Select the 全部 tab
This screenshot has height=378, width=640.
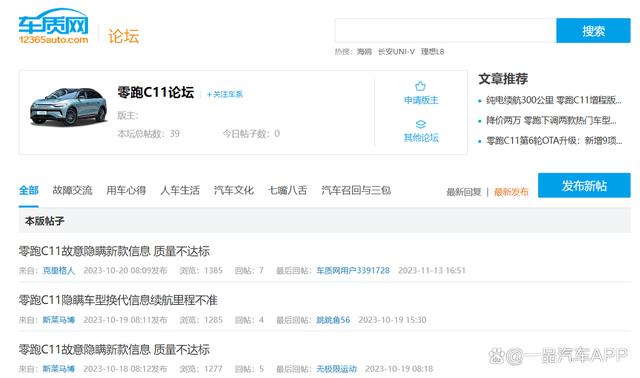click(x=29, y=190)
